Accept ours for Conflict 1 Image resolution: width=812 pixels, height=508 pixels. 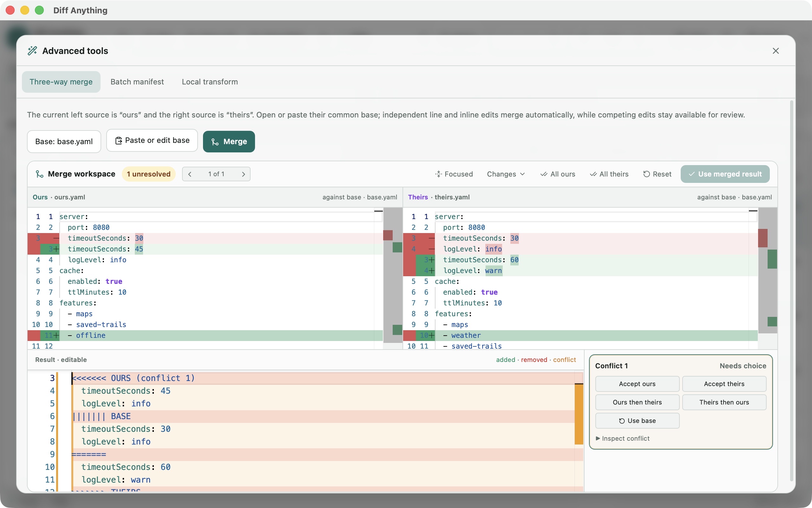[x=637, y=384]
